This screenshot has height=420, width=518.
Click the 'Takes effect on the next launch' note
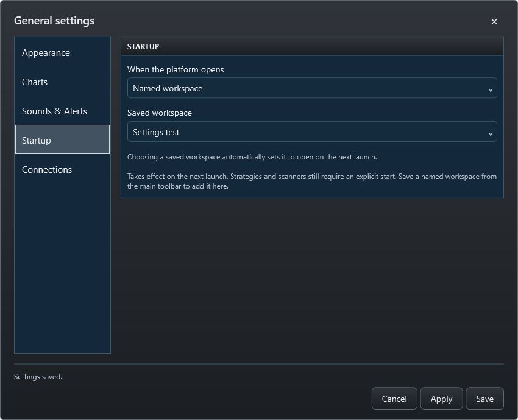[x=312, y=181]
